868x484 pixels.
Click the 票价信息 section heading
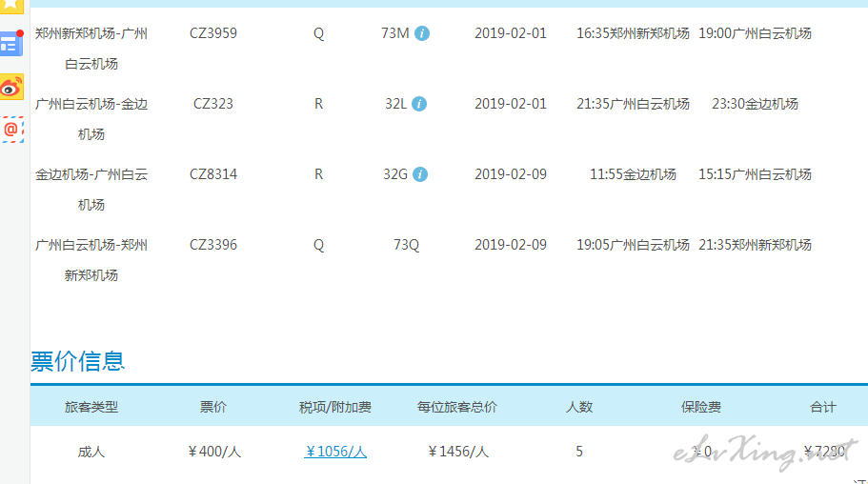pyautogui.click(x=78, y=361)
